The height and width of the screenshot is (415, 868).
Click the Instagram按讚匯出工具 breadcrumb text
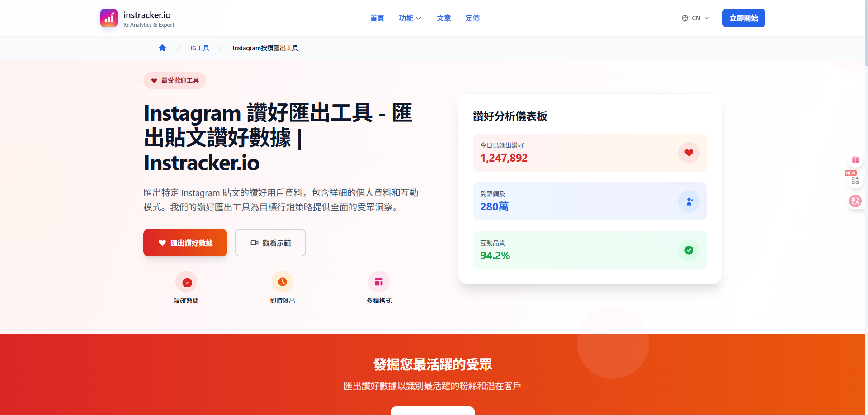(x=265, y=48)
